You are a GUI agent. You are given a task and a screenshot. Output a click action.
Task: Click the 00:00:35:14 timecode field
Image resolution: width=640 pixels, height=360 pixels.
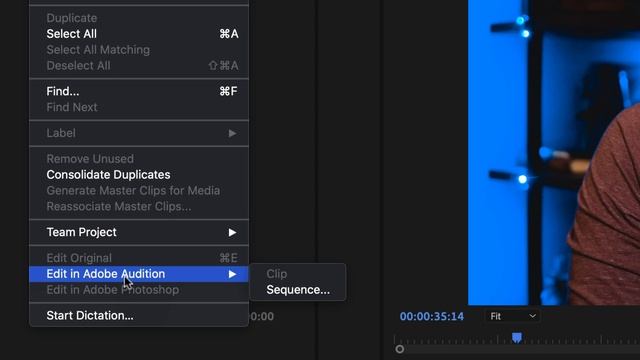click(431, 316)
